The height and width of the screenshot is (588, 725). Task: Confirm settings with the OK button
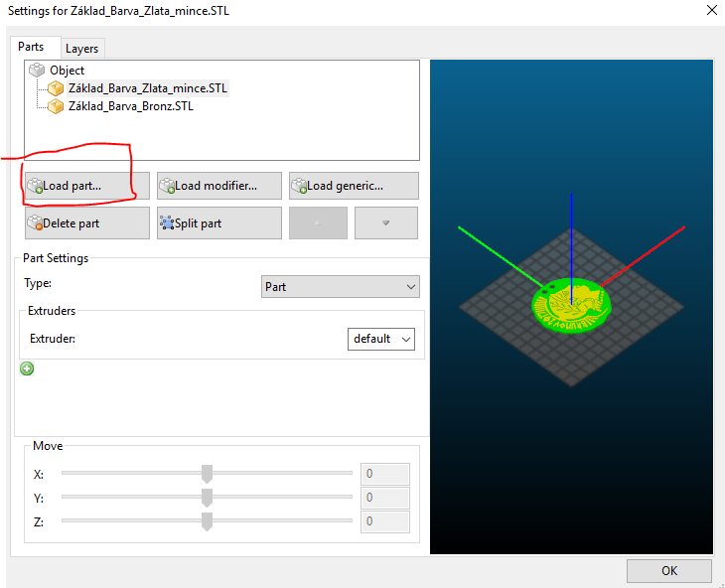click(668, 571)
